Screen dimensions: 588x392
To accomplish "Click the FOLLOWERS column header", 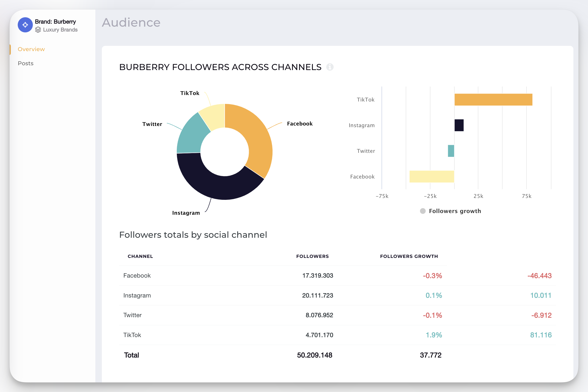I will click(312, 256).
